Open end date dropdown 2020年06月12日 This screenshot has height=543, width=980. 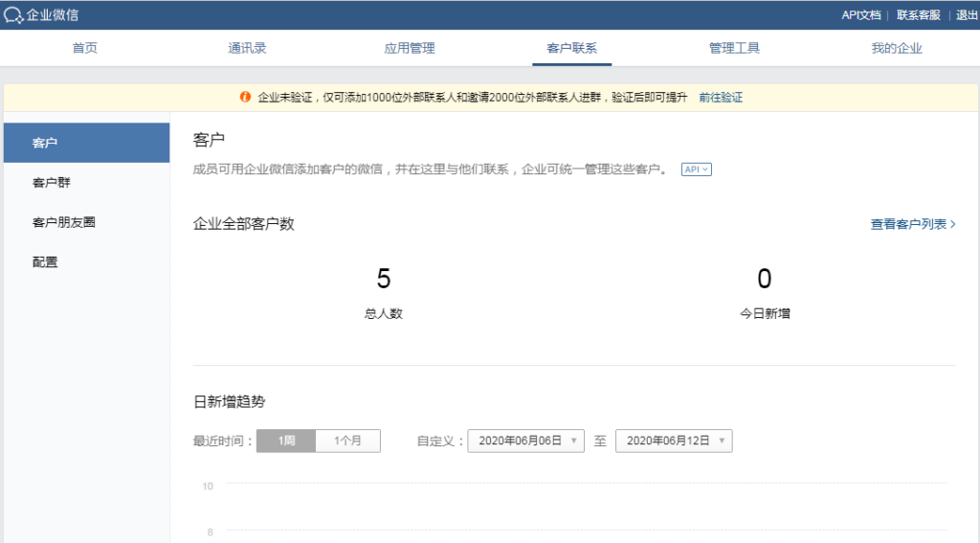pyautogui.click(x=674, y=441)
